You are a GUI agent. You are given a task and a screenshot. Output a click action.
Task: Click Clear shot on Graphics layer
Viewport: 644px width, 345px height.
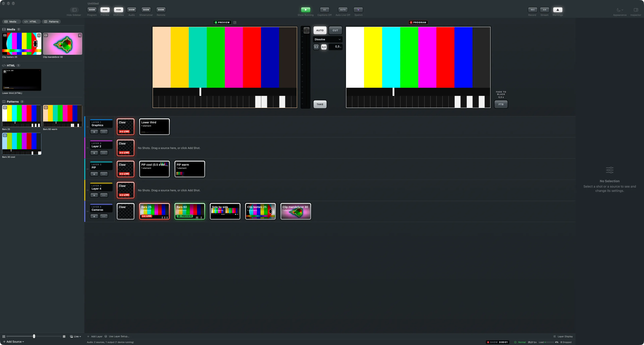125,127
